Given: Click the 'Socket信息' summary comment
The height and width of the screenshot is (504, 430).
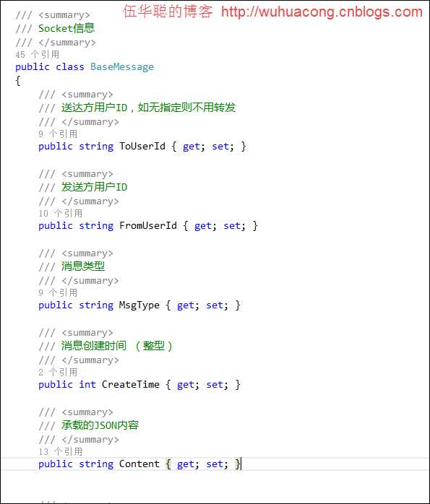Looking at the screenshot, I should tap(66, 28).
